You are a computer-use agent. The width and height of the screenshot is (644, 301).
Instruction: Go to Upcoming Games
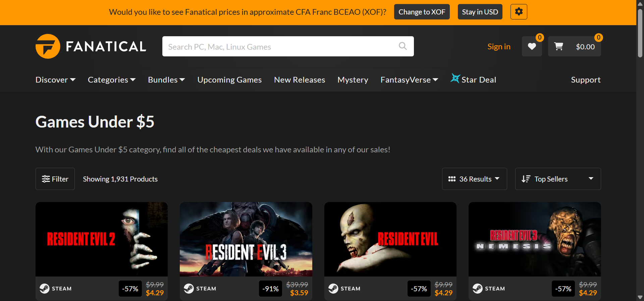point(229,80)
